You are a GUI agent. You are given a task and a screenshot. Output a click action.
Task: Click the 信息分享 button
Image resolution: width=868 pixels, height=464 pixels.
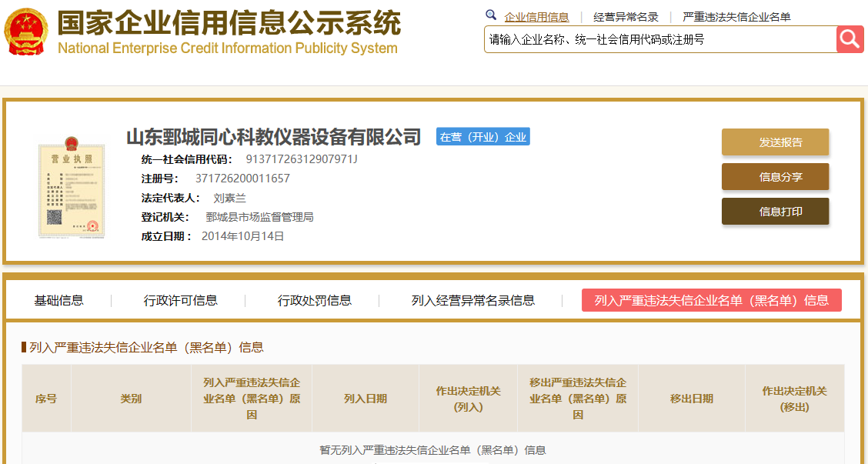pos(775,177)
